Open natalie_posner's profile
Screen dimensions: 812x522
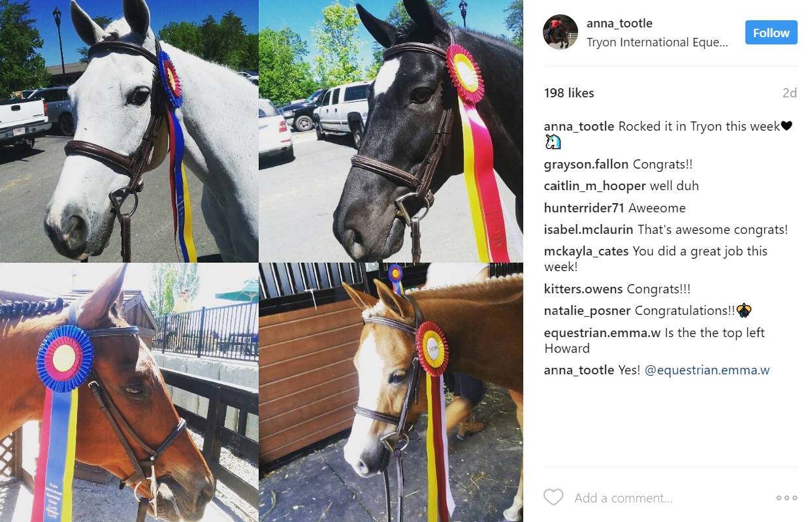tap(587, 311)
